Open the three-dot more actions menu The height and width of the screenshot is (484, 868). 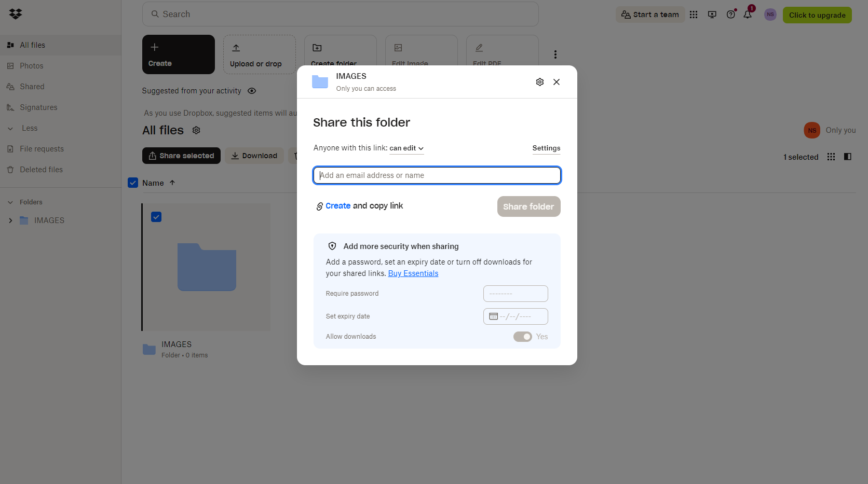pyautogui.click(x=555, y=54)
